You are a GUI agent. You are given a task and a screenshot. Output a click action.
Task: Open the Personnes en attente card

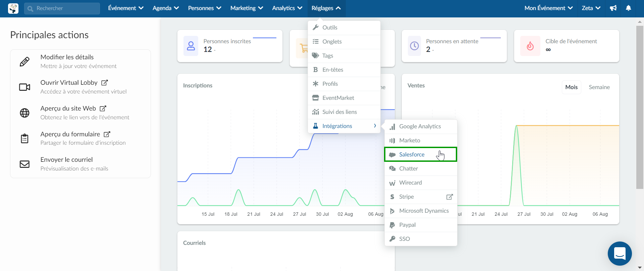pyautogui.click(x=454, y=46)
